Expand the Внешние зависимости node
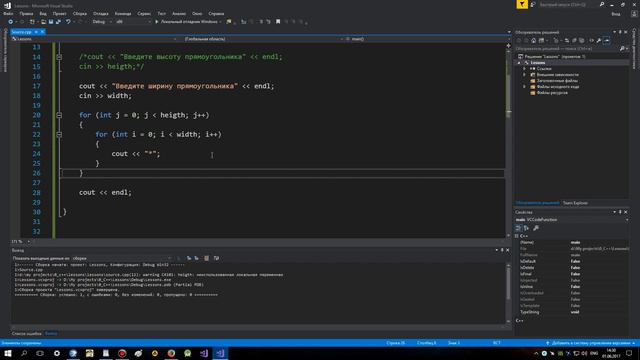 524,75
